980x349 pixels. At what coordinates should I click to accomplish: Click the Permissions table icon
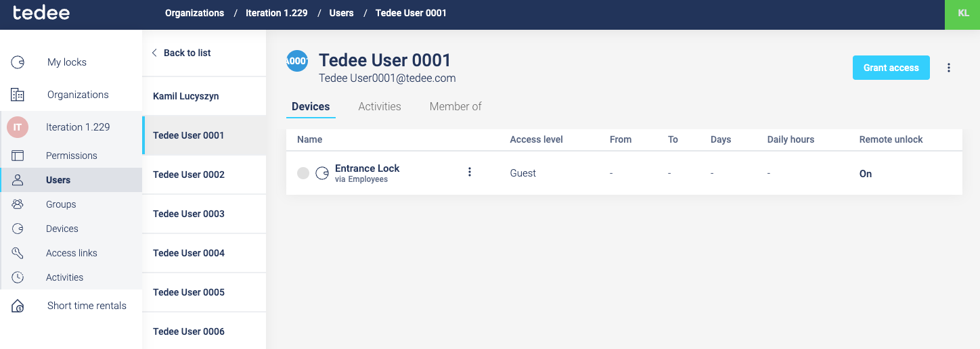click(18, 156)
